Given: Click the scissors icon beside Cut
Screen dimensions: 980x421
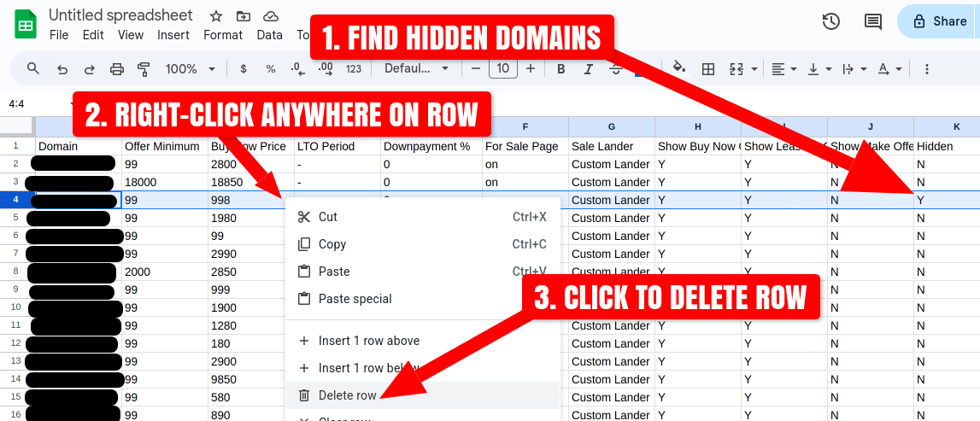Looking at the screenshot, I should pyautogui.click(x=304, y=217).
